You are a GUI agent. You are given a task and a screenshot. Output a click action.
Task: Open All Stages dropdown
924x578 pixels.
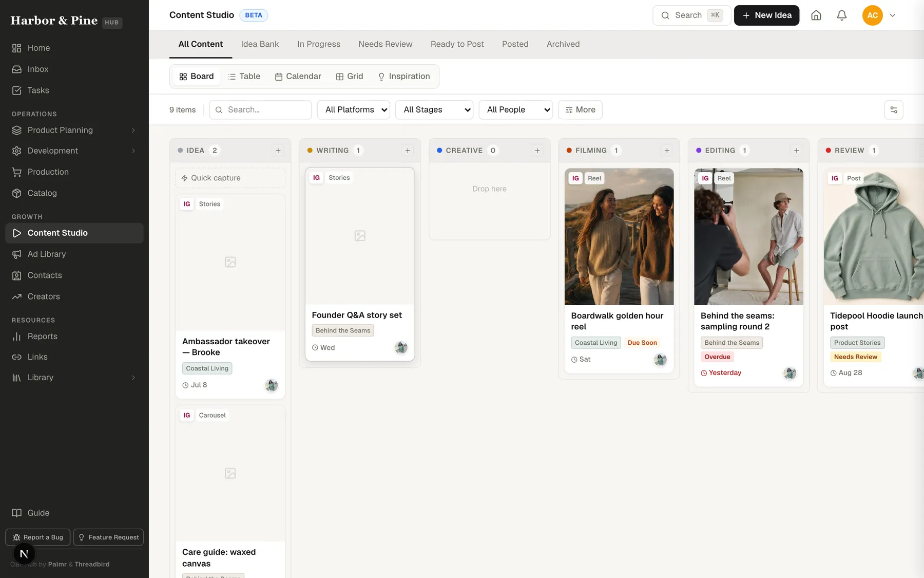434,109
